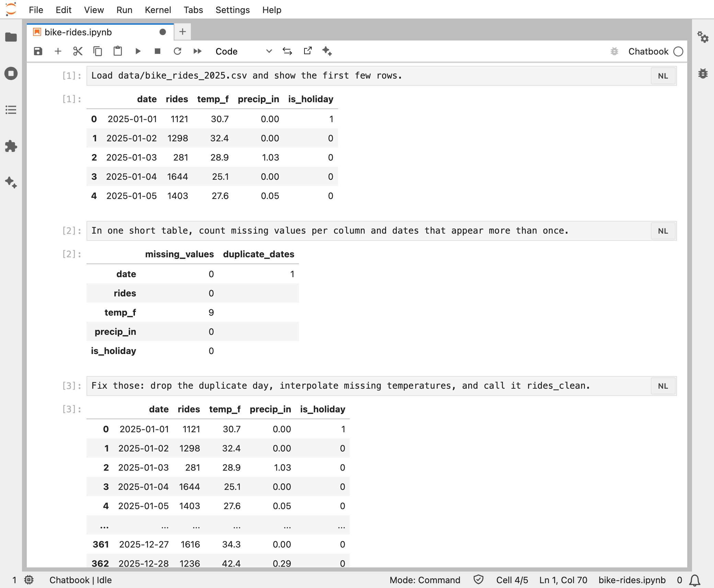Viewport: 714px width, 588px height.
Task: Copy the selected cell
Action: pos(98,51)
